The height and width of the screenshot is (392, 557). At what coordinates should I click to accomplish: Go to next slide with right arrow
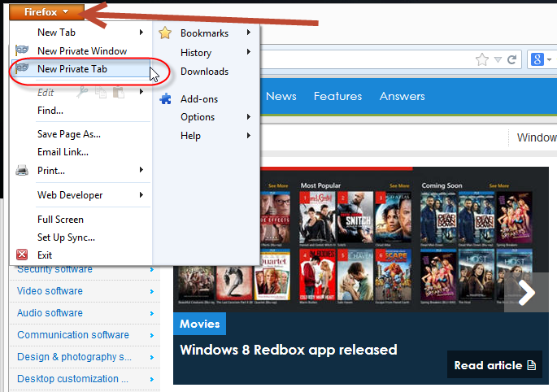pos(527,293)
